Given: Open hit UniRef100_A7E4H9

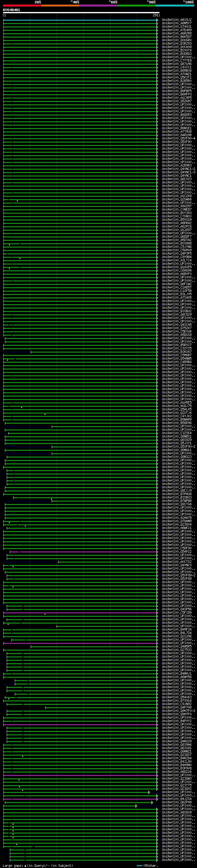Looking at the screenshot, I should tap(177, 30).
